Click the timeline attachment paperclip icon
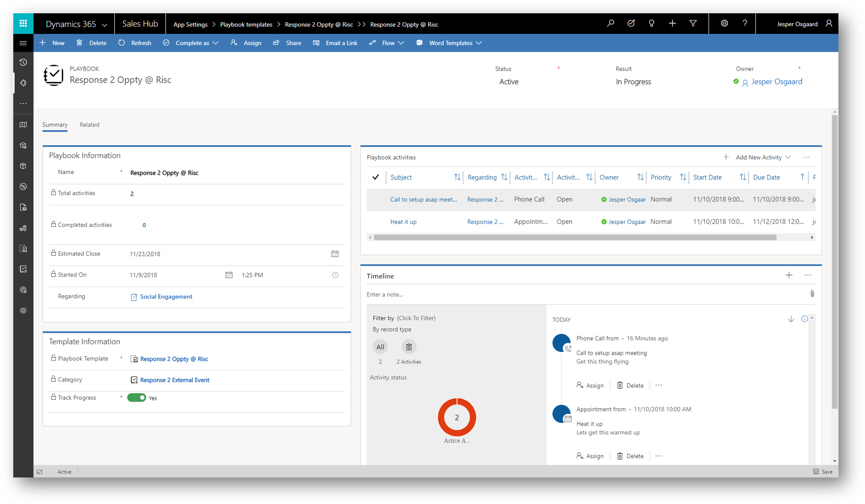Viewport: 865px width, 504px height. pos(812,294)
